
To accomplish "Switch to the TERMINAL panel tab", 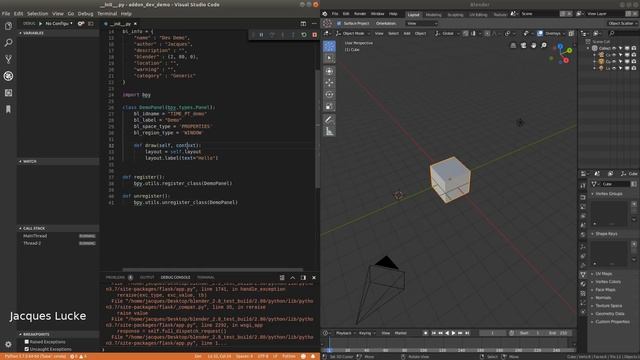I will 206,278.
